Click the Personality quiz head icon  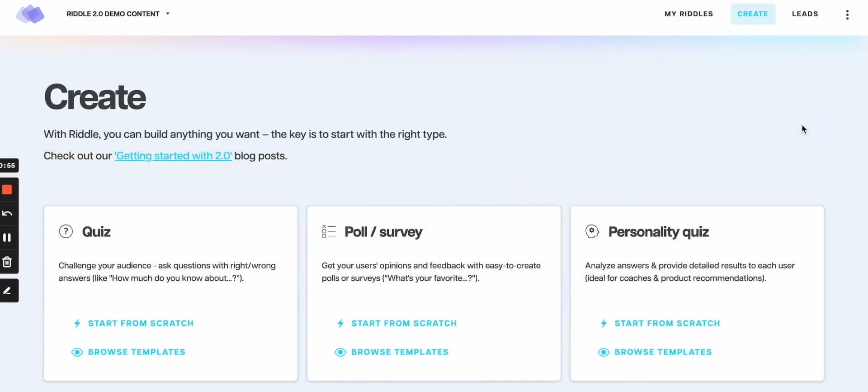click(x=592, y=231)
